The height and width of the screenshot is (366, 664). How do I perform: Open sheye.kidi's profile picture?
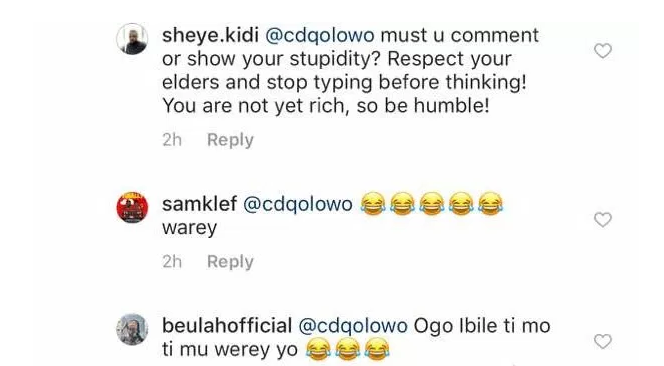point(132,39)
